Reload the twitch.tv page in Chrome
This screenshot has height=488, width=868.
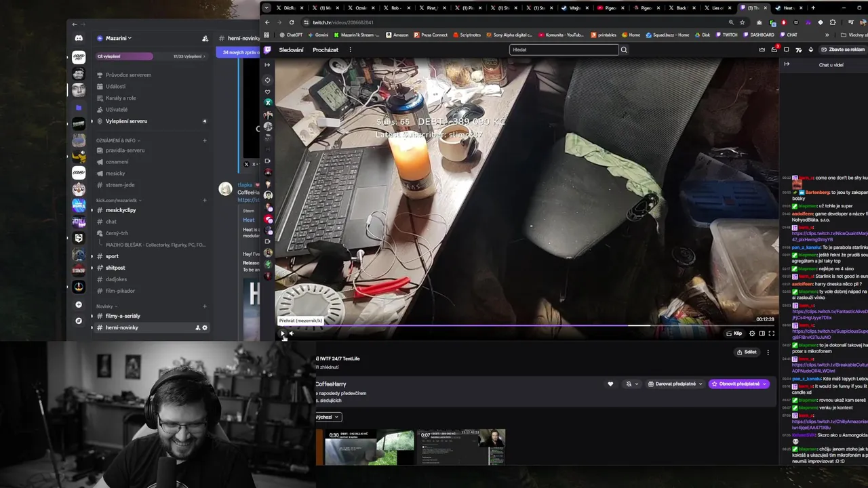click(292, 22)
